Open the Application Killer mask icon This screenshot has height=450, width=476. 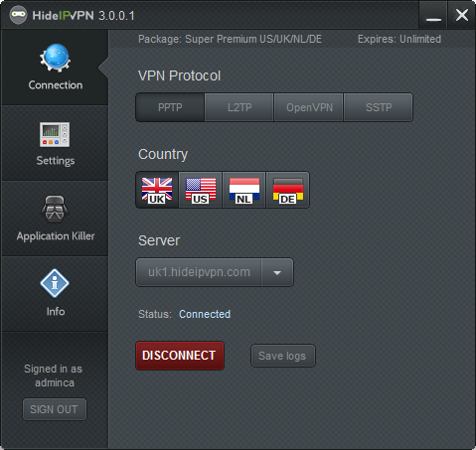click(55, 209)
